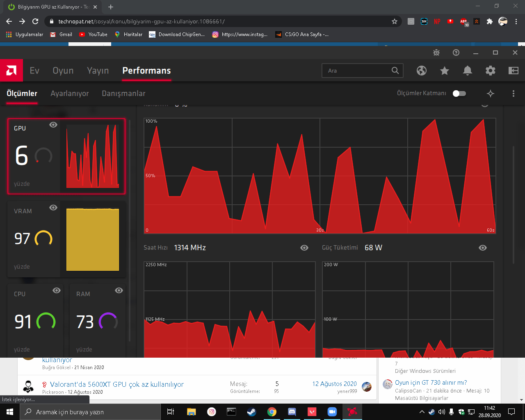
Task: Select the GPU usage mini graph
Action: [x=93, y=156]
